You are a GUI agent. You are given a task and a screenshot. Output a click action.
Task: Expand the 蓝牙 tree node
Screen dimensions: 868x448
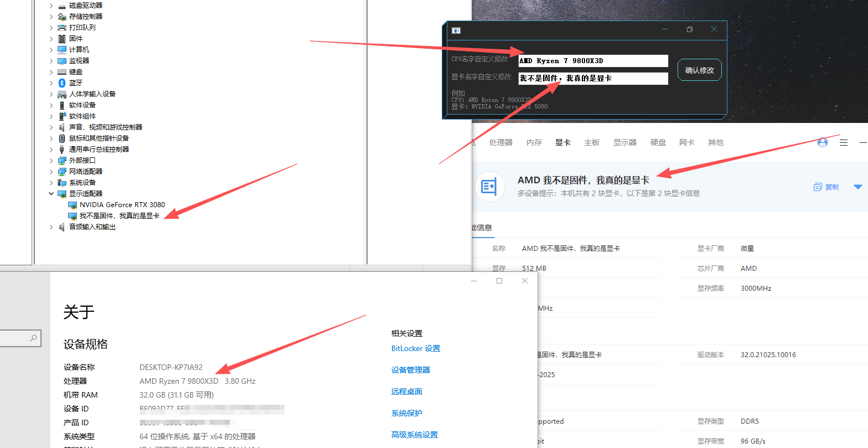(51, 83)
